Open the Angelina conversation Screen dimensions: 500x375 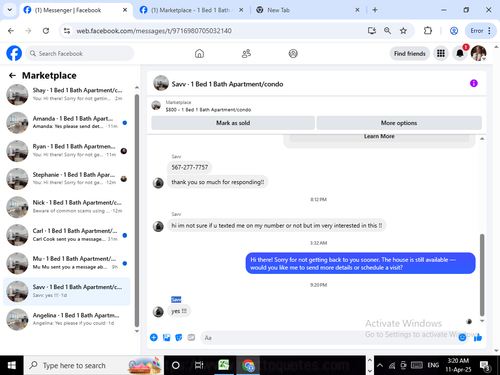[x=67, y=319]
